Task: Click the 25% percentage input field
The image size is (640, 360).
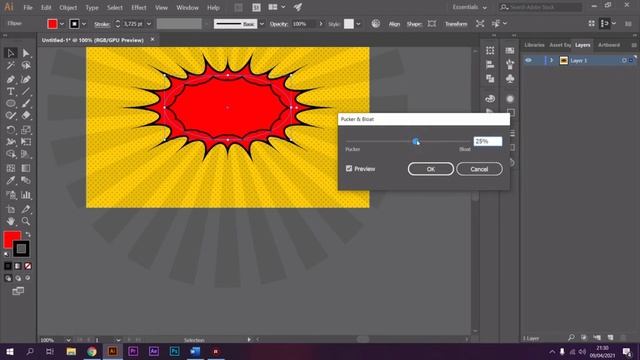Action: (x=488, y=141)
